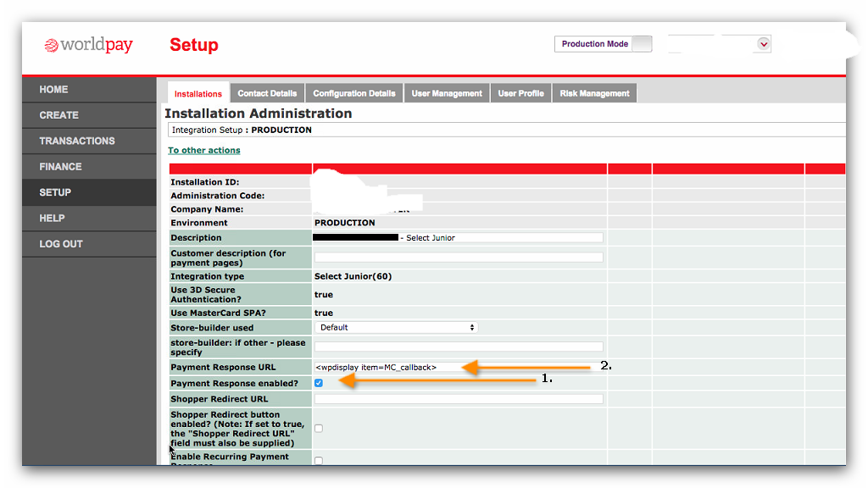Screen dimensions: 868x488
Task: Open the Risk Management tab
Action: point(594,93)
